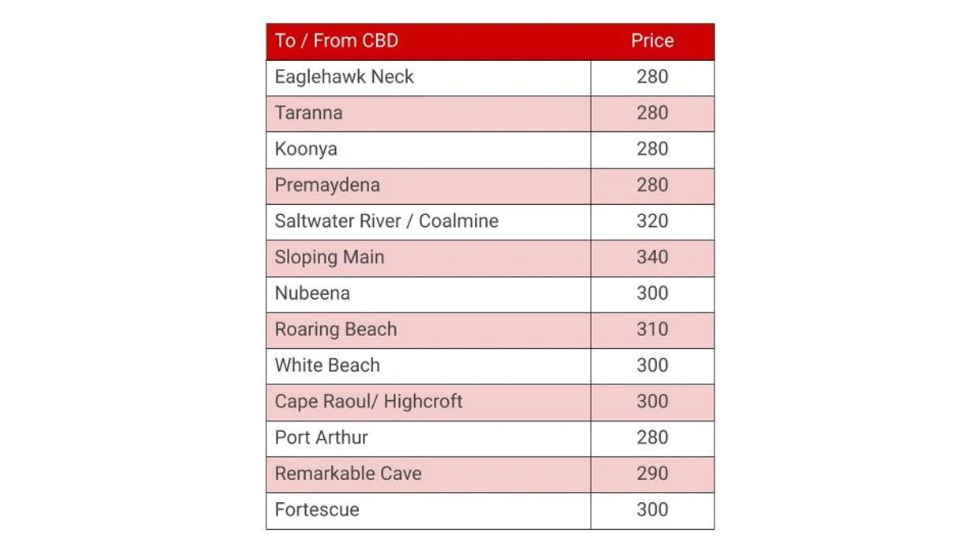Click the 'To / From CBD' column header
Viewport: 980px width, 552px height.
[337, 41]
